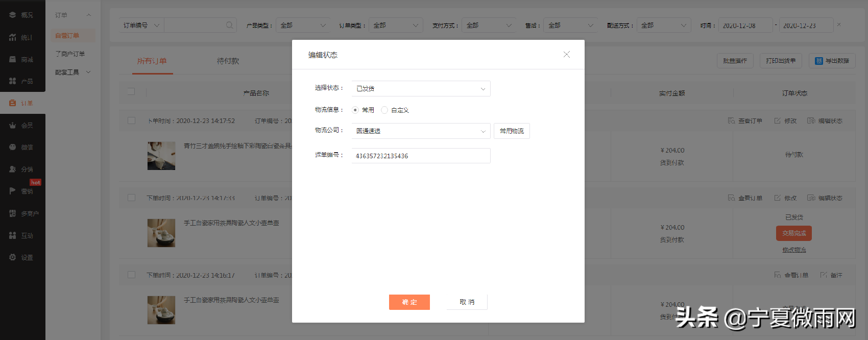Check the order placed at 14:16:17
Viewport: 868px width, 340px height.
(131, 275)
